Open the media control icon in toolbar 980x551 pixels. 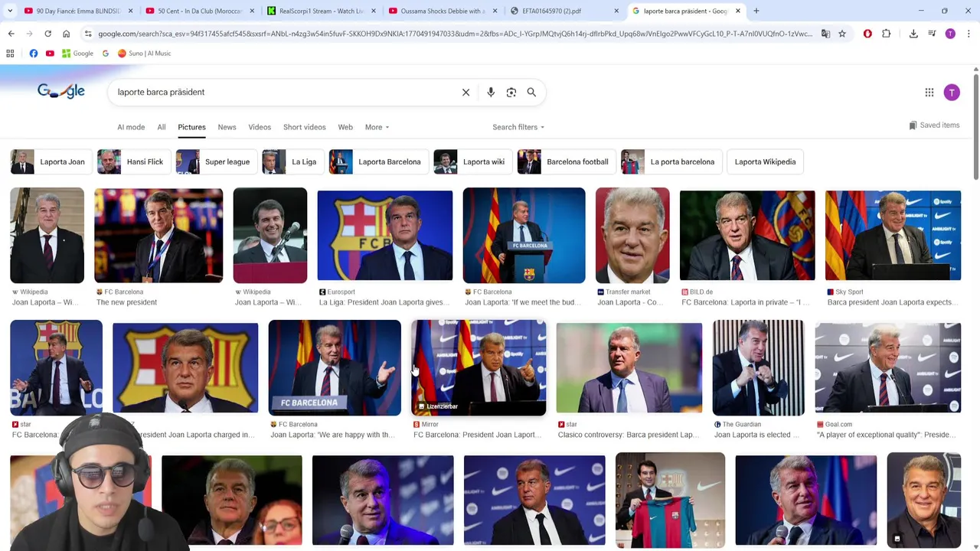coord(932,34)
